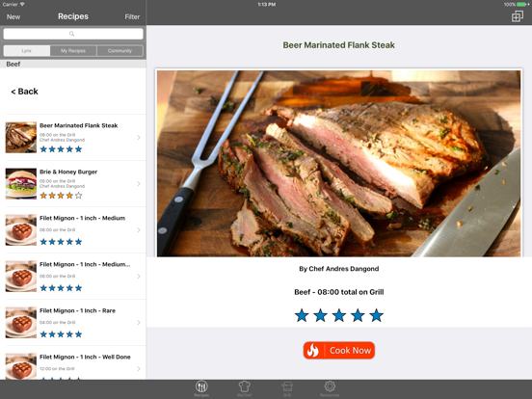The width and height of the screenshot is (532, 399).
Task: Tap the New button
Action: [13, 16]
